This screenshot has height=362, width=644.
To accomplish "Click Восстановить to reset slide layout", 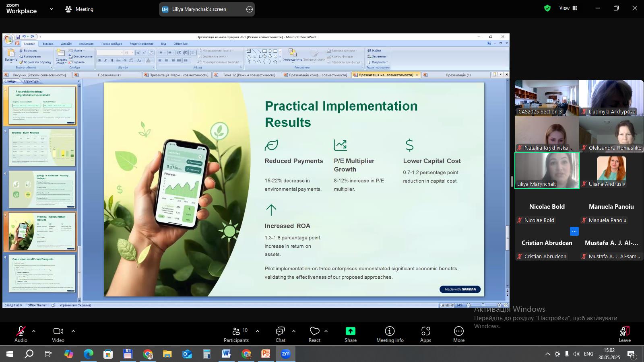I will click(80, 56).
